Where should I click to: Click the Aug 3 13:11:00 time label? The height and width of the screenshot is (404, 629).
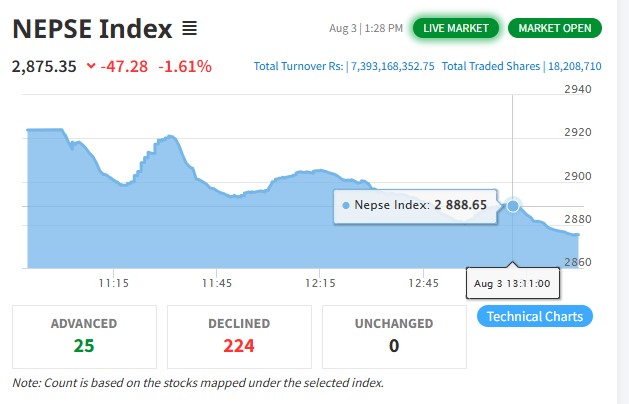pyautogui.click(x=513, y=284)
